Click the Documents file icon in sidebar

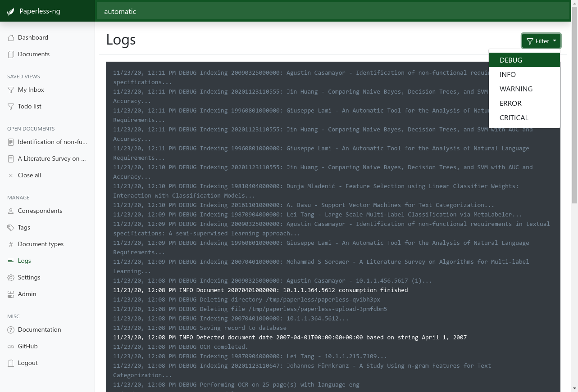pyautogui.click(x=11, y=54)
